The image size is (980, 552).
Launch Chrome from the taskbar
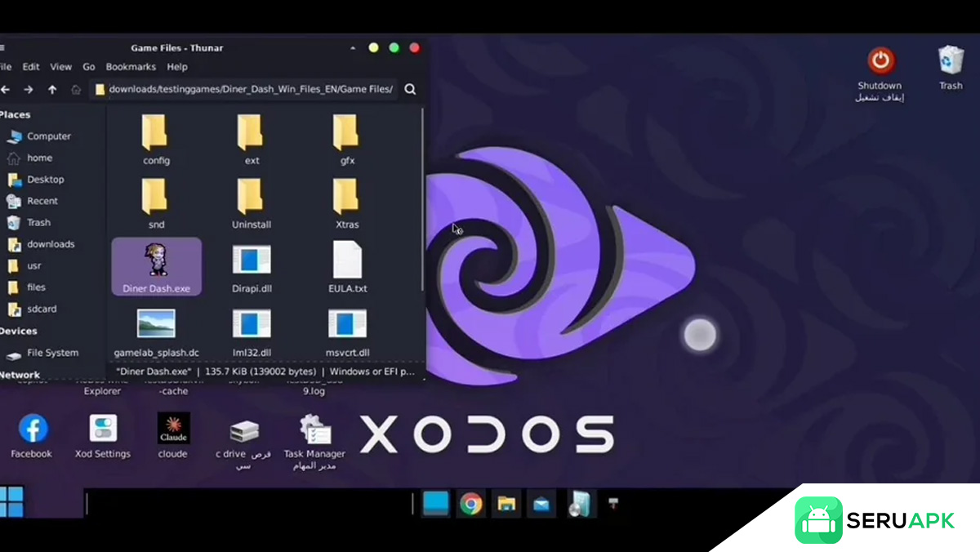tap(470, 505)
